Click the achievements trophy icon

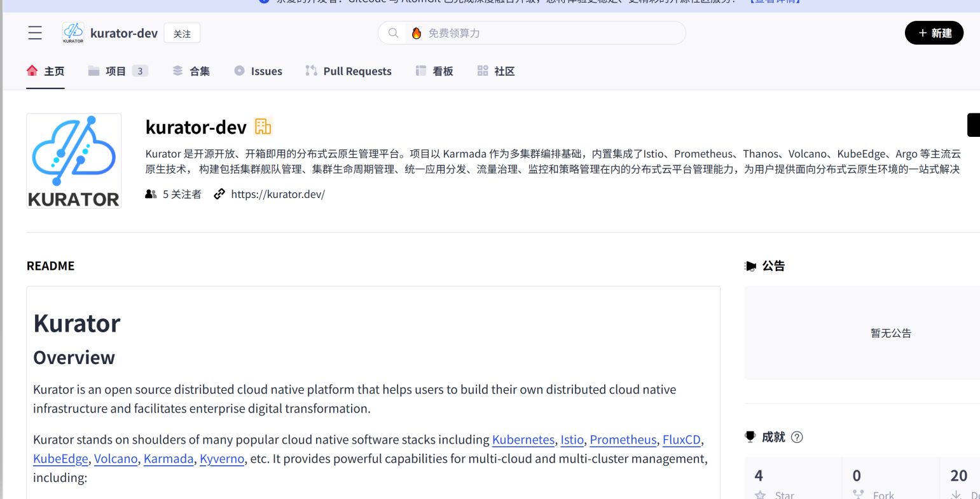click(750, 437)
